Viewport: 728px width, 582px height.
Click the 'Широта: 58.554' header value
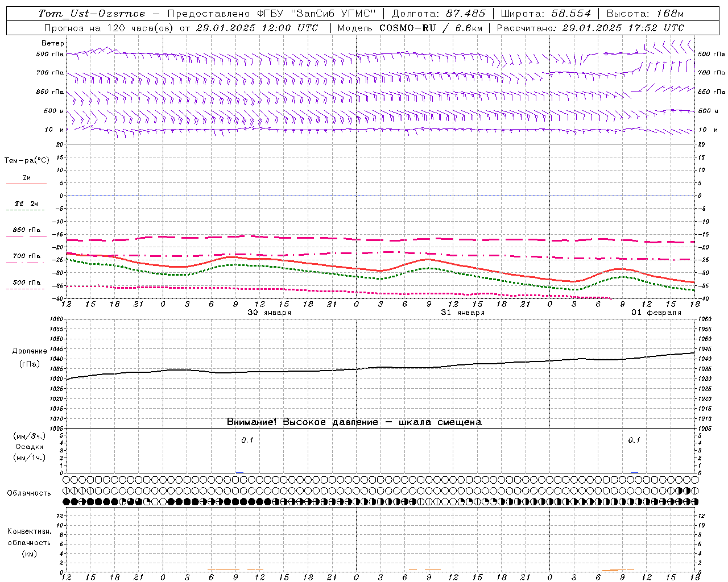(x=546, y=14)
